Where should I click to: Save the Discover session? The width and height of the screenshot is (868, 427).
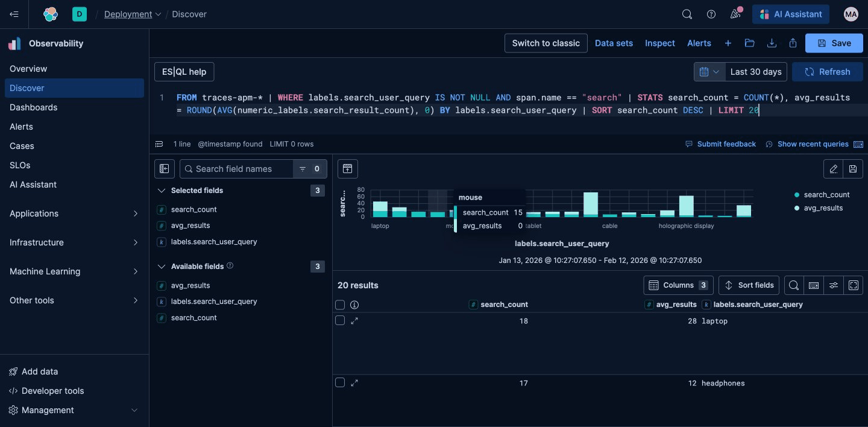(x=835, y=43)
